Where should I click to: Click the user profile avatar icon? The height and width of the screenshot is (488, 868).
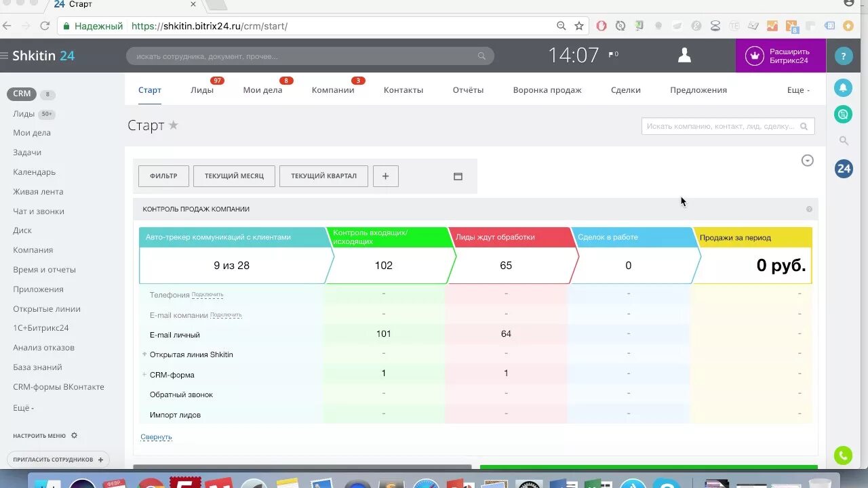[x=684, y=56]
